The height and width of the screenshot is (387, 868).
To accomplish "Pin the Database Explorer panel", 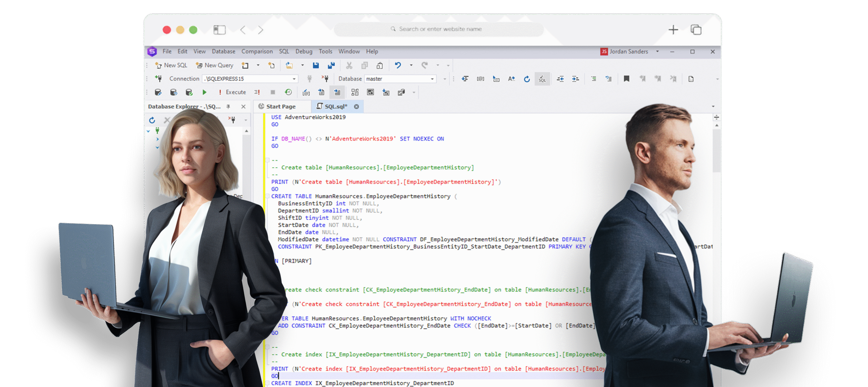I will pyautogui.click(x=228, y=106).
